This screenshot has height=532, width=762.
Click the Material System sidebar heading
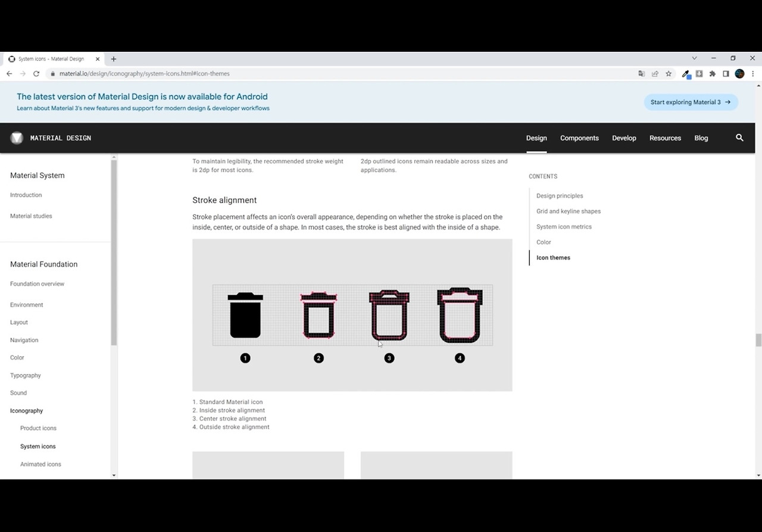click(38, 176)
